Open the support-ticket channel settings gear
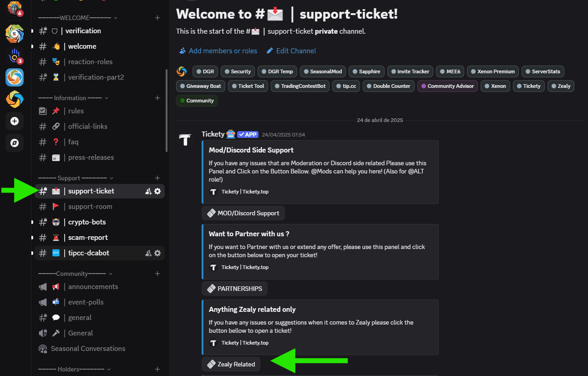Viewport: 588px width, 376px height. [157, 191]
